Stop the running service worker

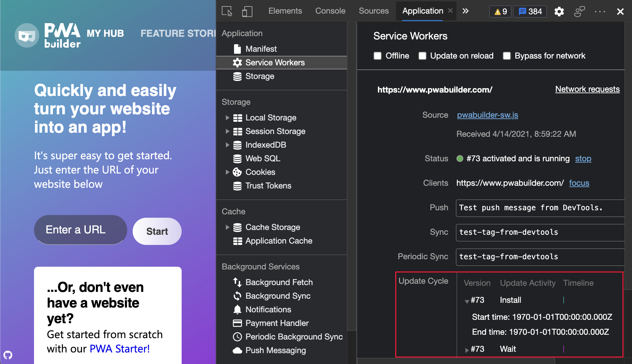[583, 159]
